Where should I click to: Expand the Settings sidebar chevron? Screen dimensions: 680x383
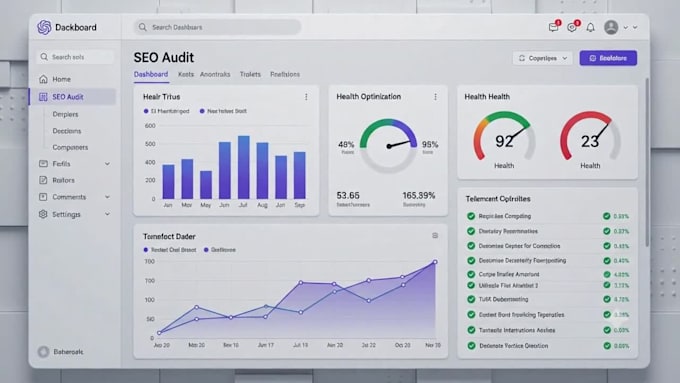pos(107,214)
